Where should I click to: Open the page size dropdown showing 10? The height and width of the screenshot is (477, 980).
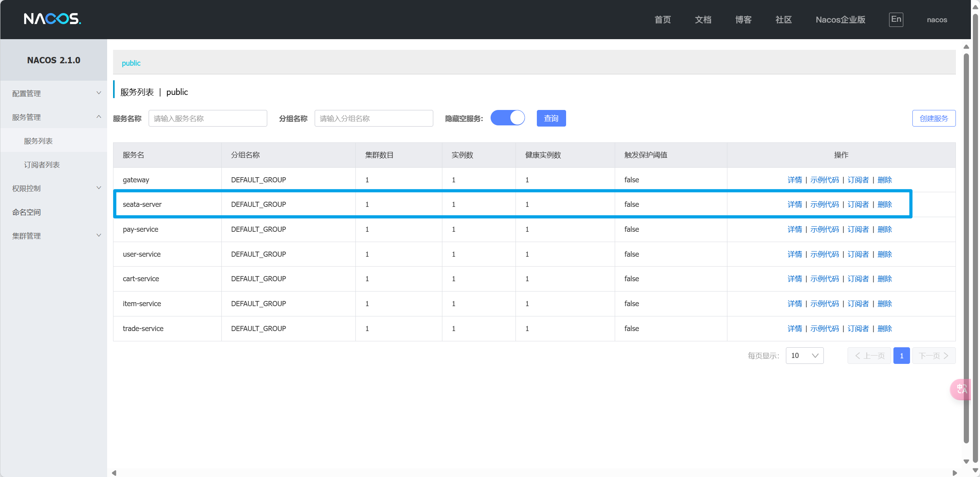[x=804, y=356]
